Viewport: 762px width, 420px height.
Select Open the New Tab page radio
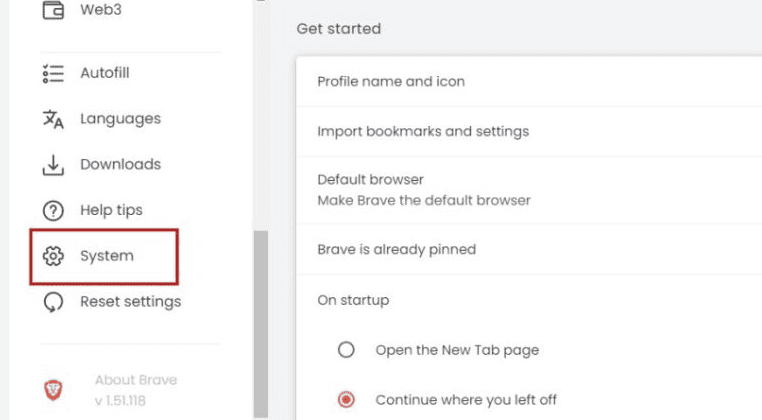click(346, 350)
